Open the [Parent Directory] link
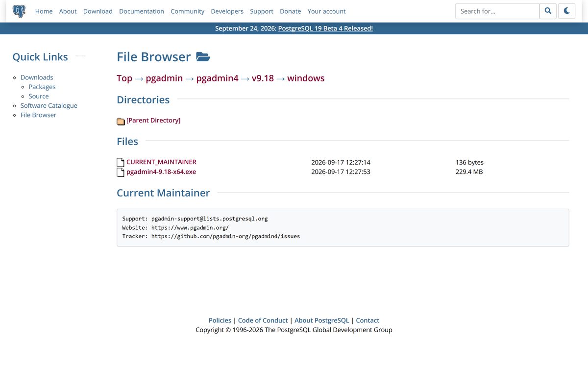Image resolution: width=588 pixels, height=388 pixels. pos(153,121)
